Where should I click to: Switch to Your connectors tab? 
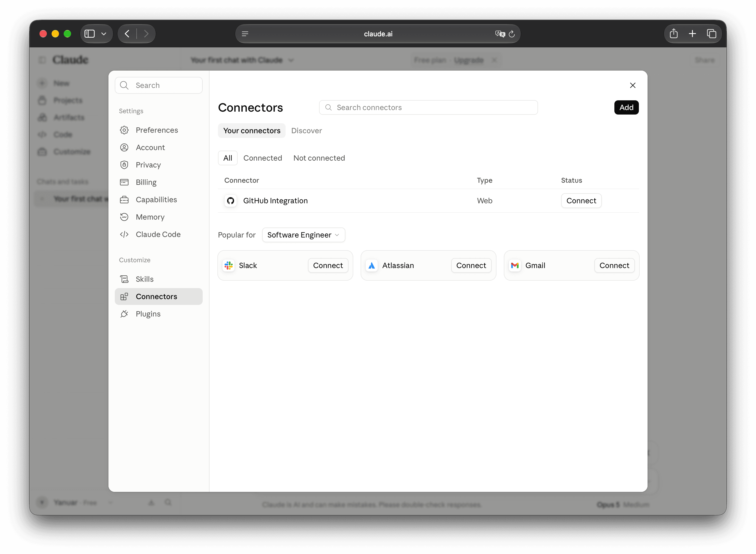click(x=251, y=130)
